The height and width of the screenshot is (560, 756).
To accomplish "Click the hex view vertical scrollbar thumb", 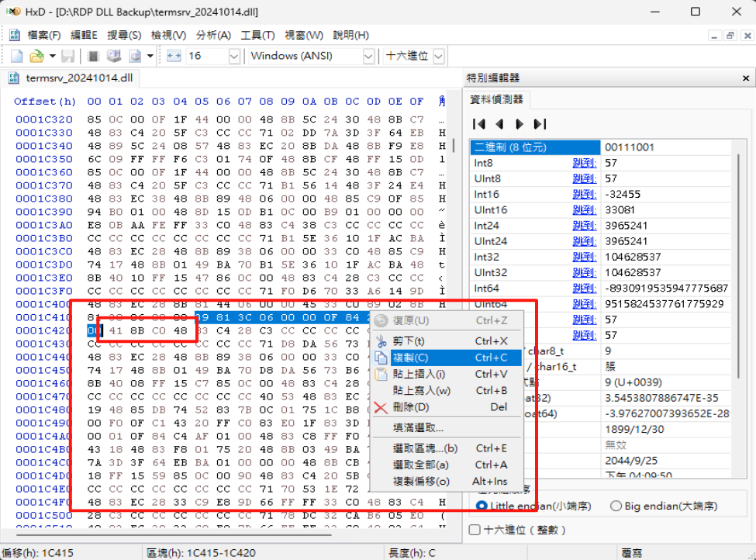I will pos(454,145).
